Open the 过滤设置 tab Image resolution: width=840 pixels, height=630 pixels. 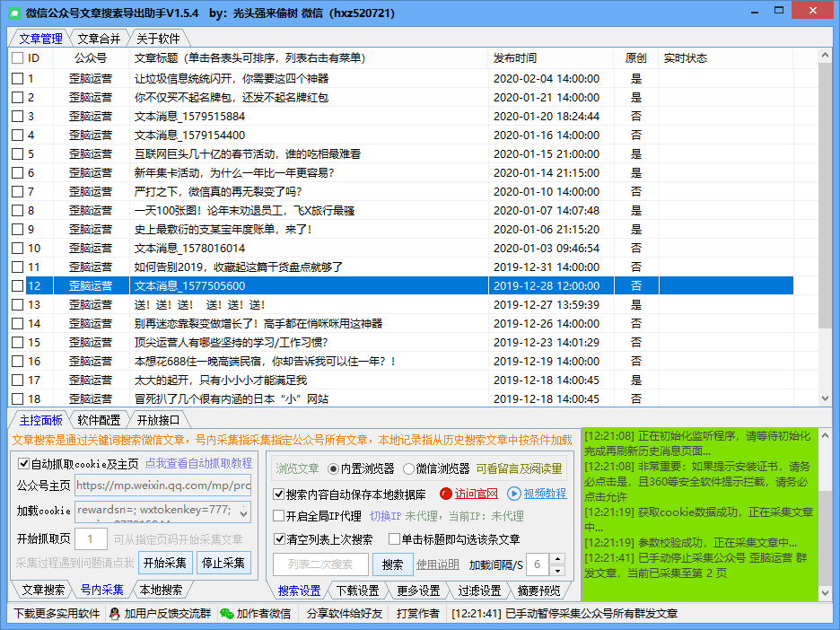point(479,591)
